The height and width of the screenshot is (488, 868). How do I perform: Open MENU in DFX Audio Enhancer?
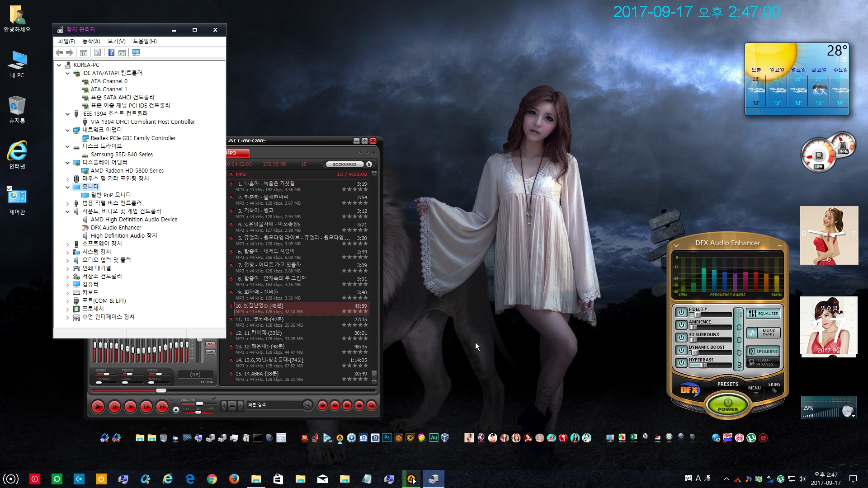pos(755,389)
